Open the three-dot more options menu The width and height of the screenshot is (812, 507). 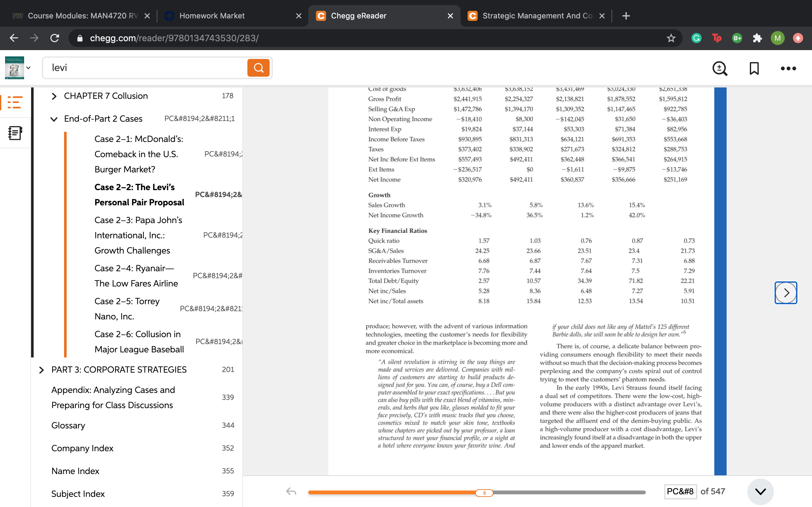[x=788, y=68]
